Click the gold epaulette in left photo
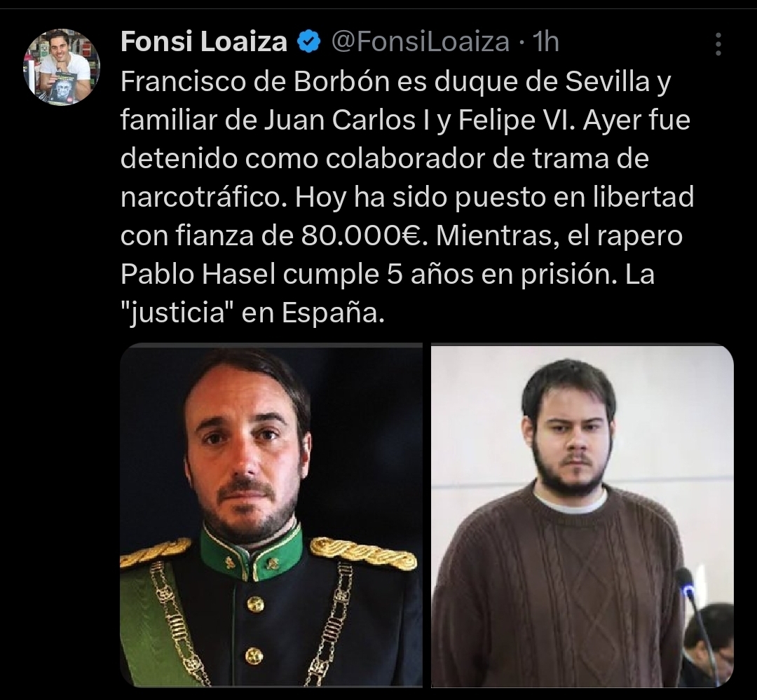The width and height of the screenshot is (757, 700). coord(362,551)
